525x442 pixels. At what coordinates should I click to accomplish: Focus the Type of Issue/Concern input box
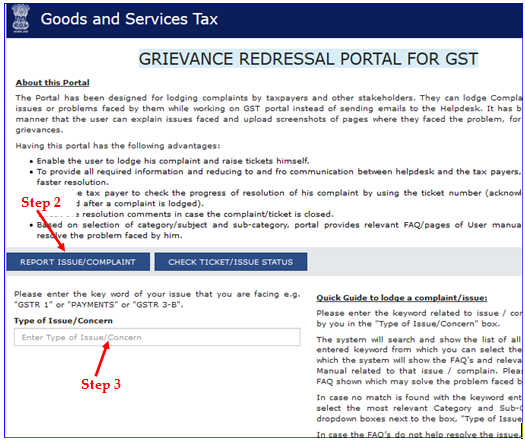pyautogui.click(x=157, y=337)
